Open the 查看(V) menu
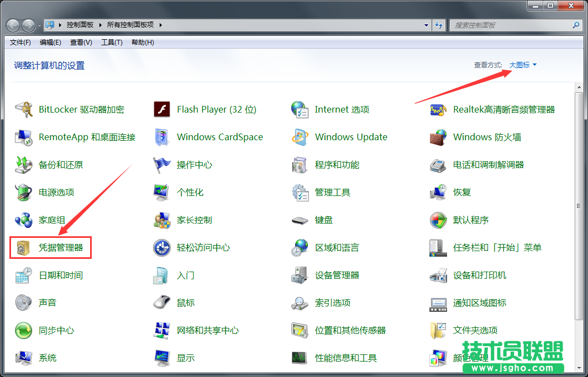Viewport: 588px width, 377px height. coord(82,43)
